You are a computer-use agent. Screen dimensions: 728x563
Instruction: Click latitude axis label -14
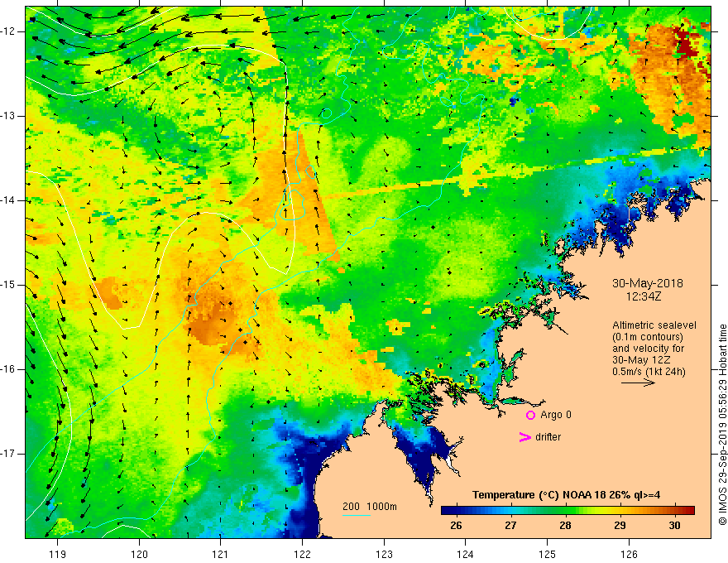click(x=8, y=200)
